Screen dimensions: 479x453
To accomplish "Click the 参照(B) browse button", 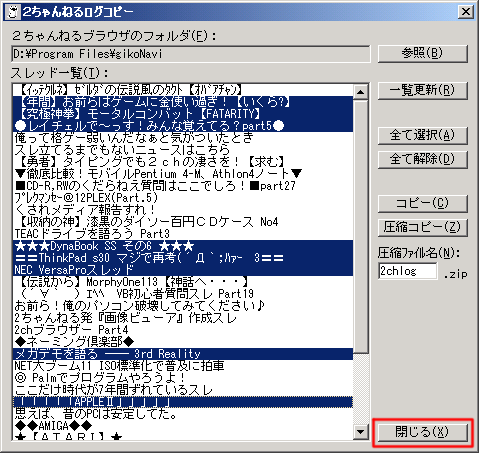I will click(423, 53).
